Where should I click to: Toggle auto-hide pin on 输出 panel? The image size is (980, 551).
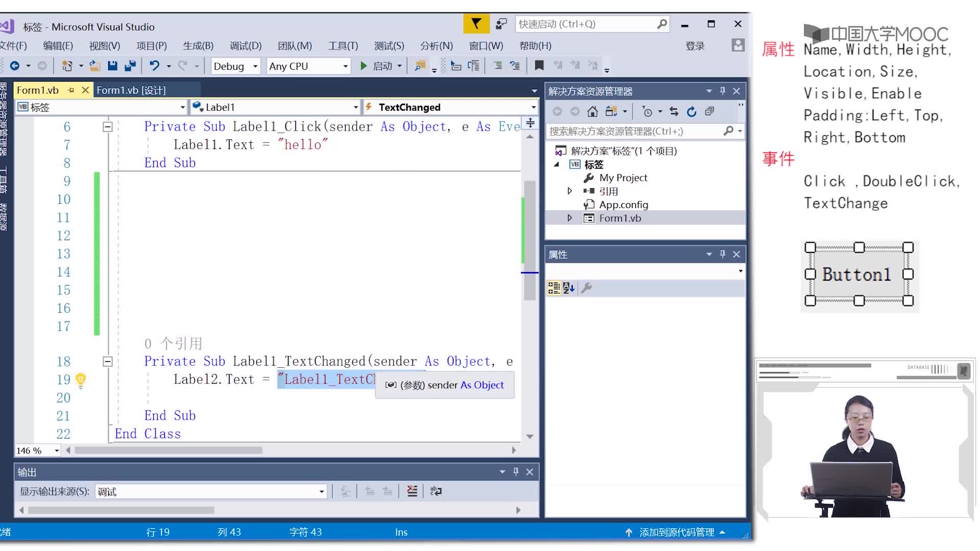click(516, 472)
